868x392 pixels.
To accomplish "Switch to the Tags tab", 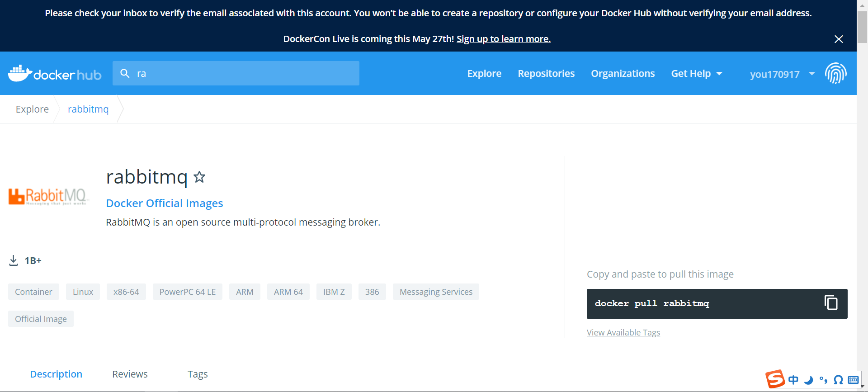I will (198, 374).
